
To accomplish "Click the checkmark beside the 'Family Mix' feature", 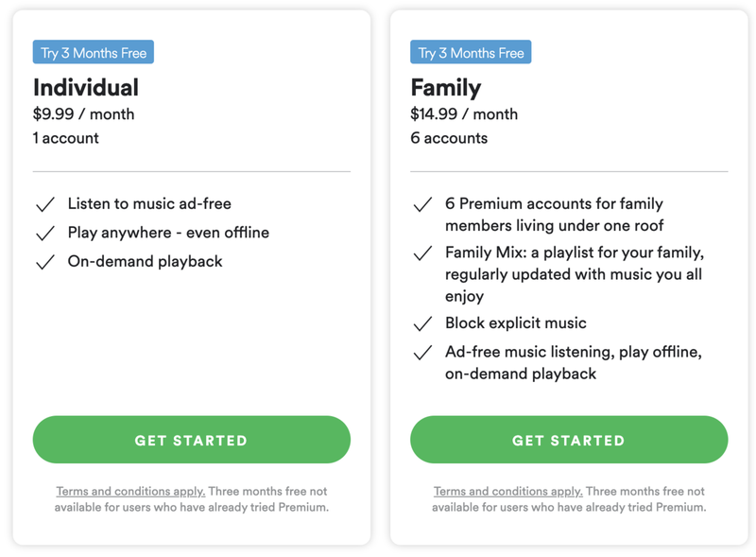I will (x=422, y=255).
